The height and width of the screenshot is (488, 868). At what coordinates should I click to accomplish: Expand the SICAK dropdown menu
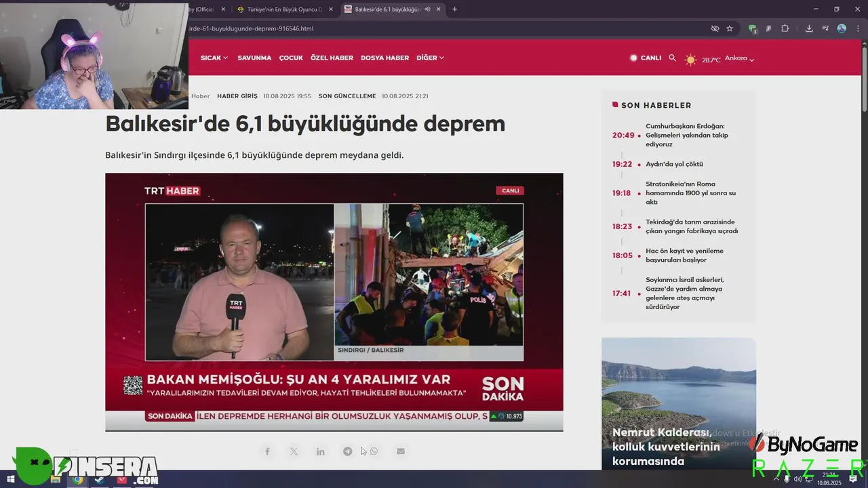(214, 58)
